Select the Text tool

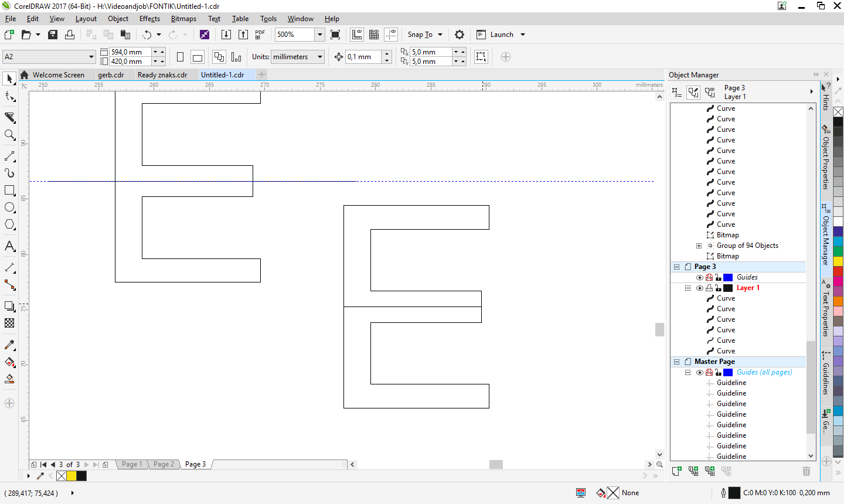click(9, 246)
